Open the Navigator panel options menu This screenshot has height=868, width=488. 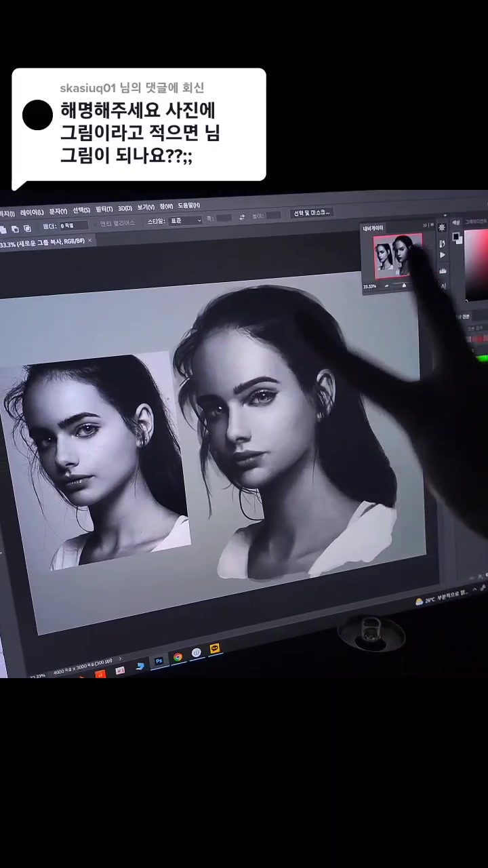click(432, 224)
